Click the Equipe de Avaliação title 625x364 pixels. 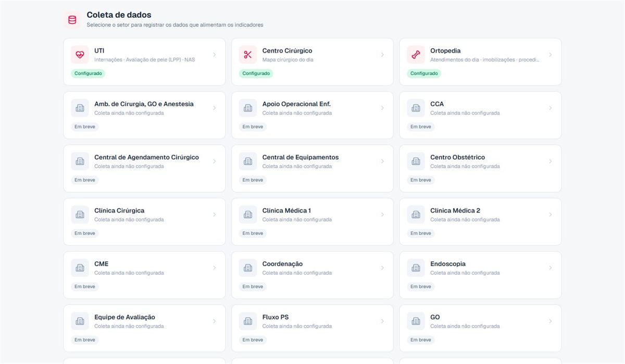(125, 317)
